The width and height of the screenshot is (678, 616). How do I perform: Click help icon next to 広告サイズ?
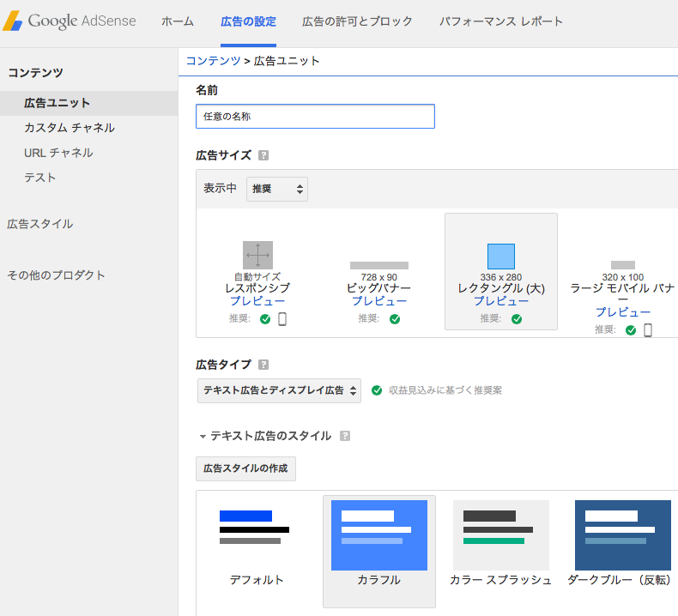[263, 155]
